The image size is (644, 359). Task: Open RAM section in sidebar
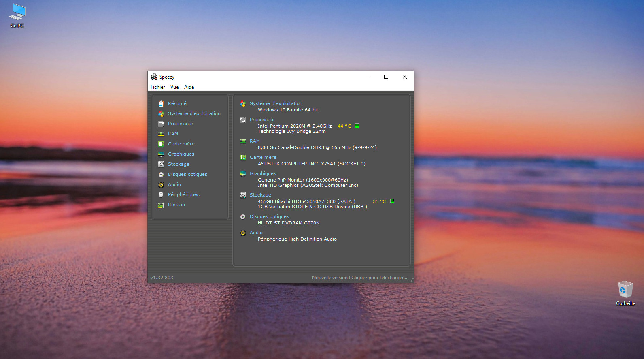(173, 134)
